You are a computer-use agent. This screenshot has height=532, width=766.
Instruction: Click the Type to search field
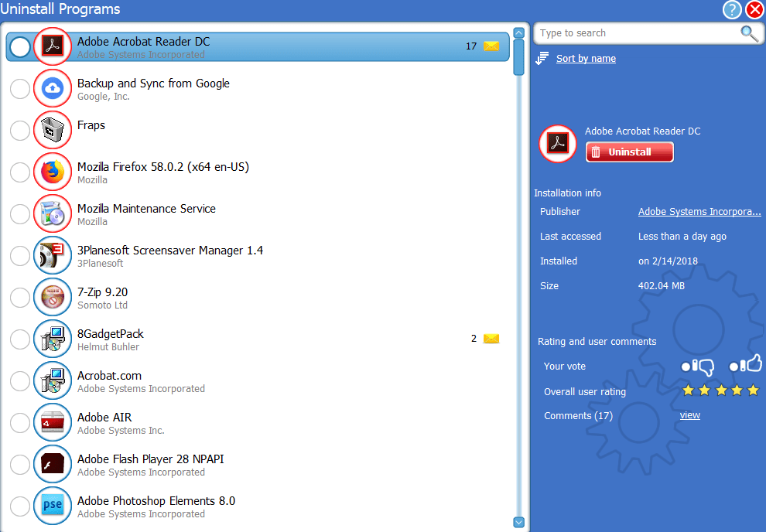pyautogui.click(x=634, y=33)
